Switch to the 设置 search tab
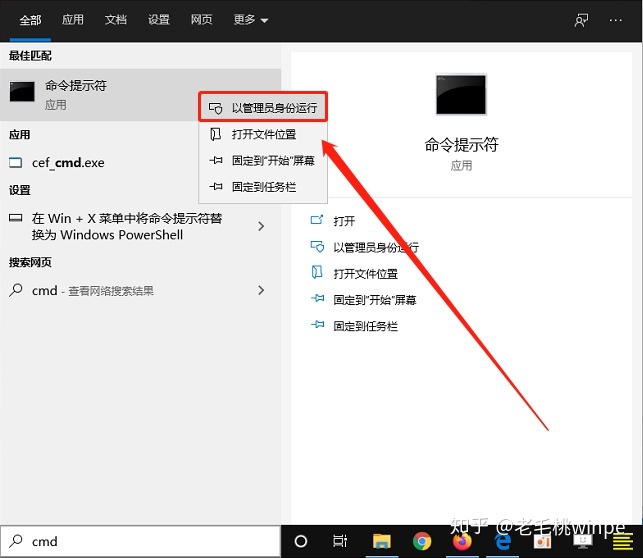643x558 pixels. point(159,20)
